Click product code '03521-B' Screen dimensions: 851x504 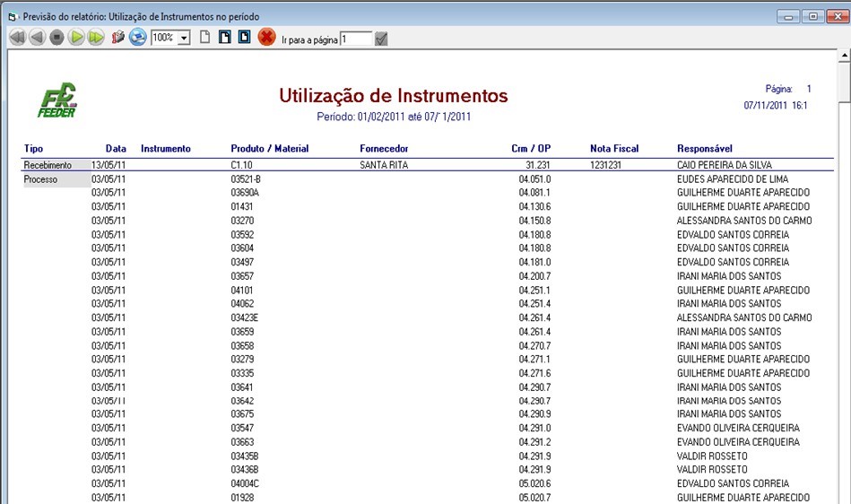246,179
